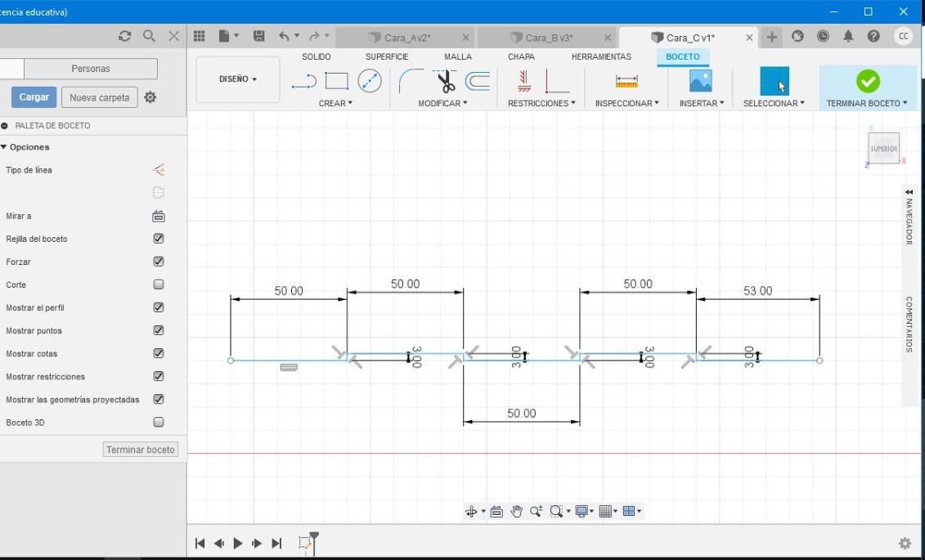925x560 pixels.
Task: Save the document with the disk icon
Action: point(258,37)
